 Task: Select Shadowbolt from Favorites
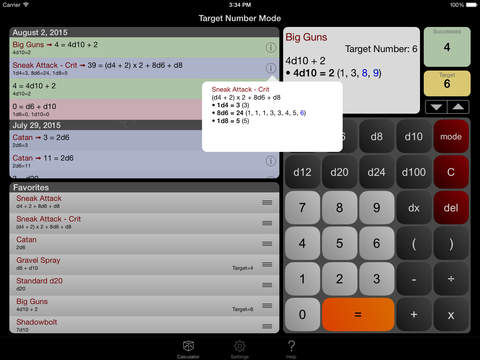(144, 324)
